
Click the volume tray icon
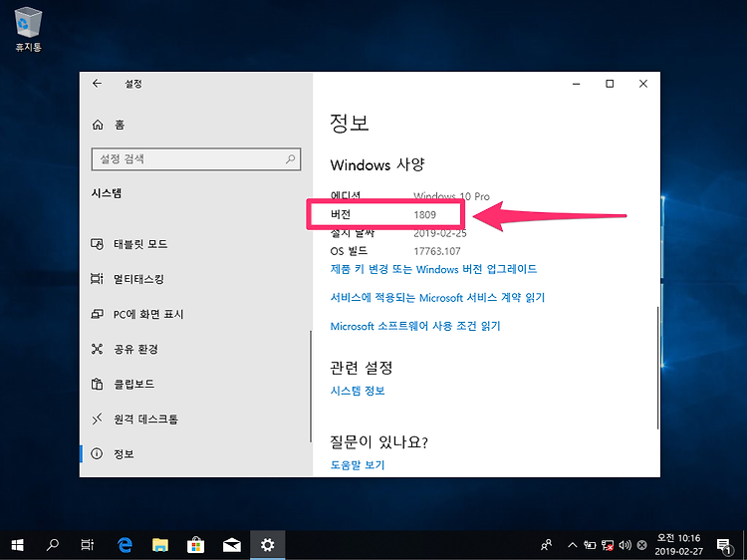coord(625,545)
